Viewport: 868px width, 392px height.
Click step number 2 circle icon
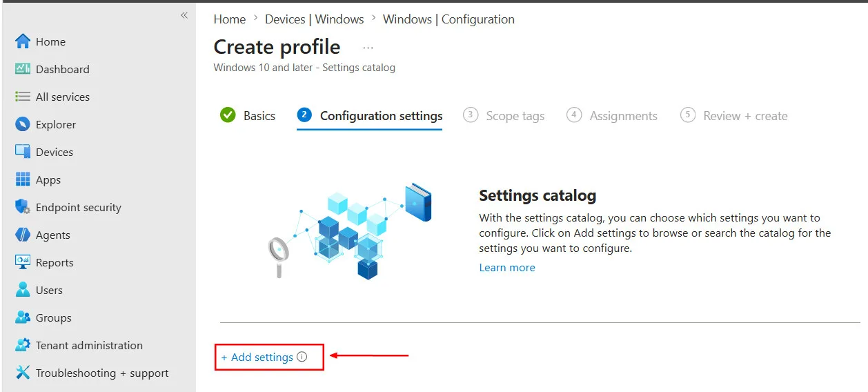coord(304,115)
